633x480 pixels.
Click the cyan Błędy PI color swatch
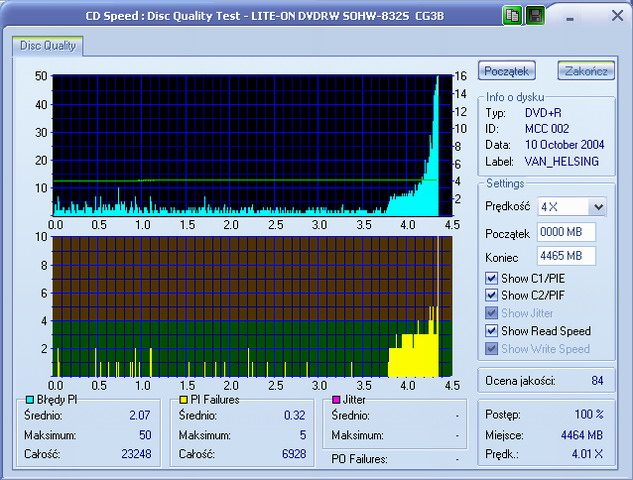click(29, 400)
